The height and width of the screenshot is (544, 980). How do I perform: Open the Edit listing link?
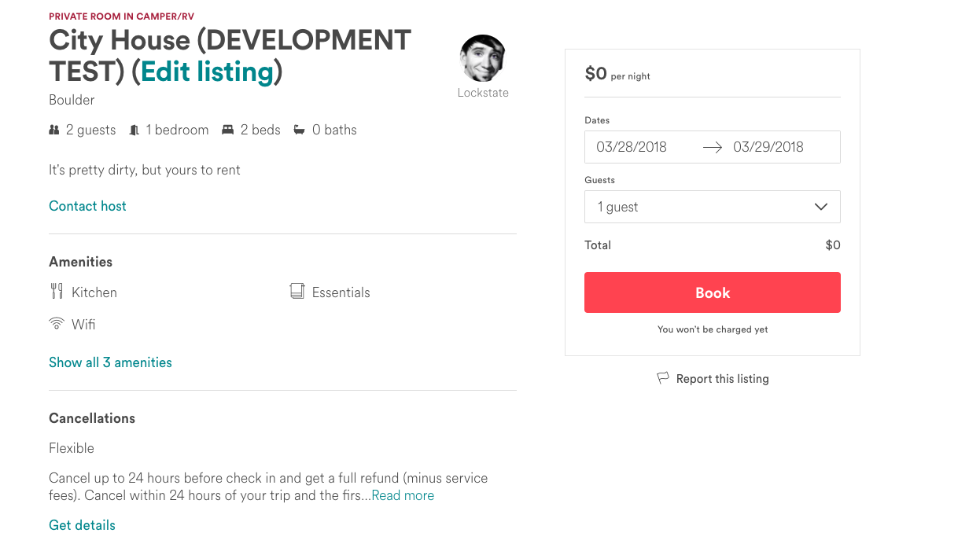[x=207, y=72]
